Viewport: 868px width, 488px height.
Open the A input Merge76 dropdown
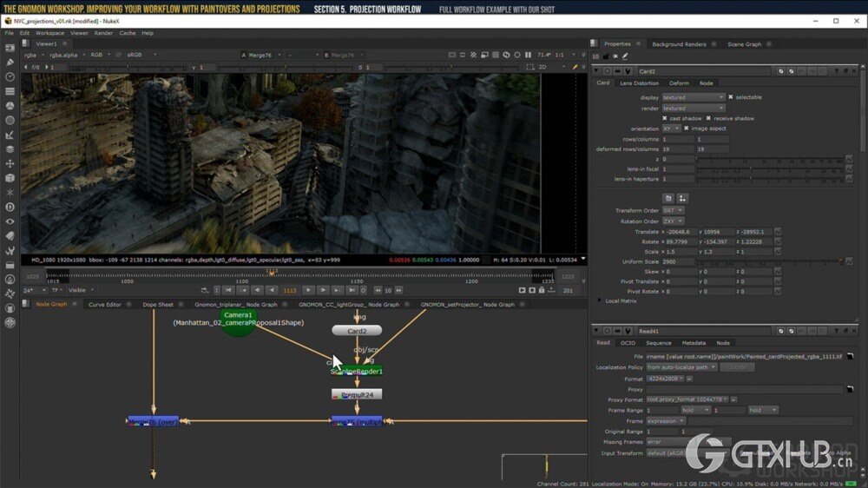265,55
